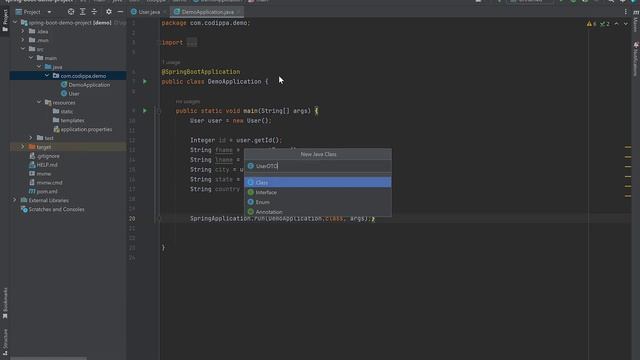Run DemoApplication class via gutter arrow
The image size is (640, 360).
145,82
